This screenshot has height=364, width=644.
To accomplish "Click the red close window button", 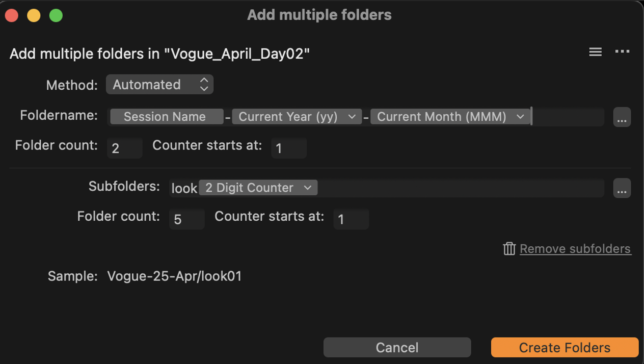I will pyautogui.click(x=12, y=15).
